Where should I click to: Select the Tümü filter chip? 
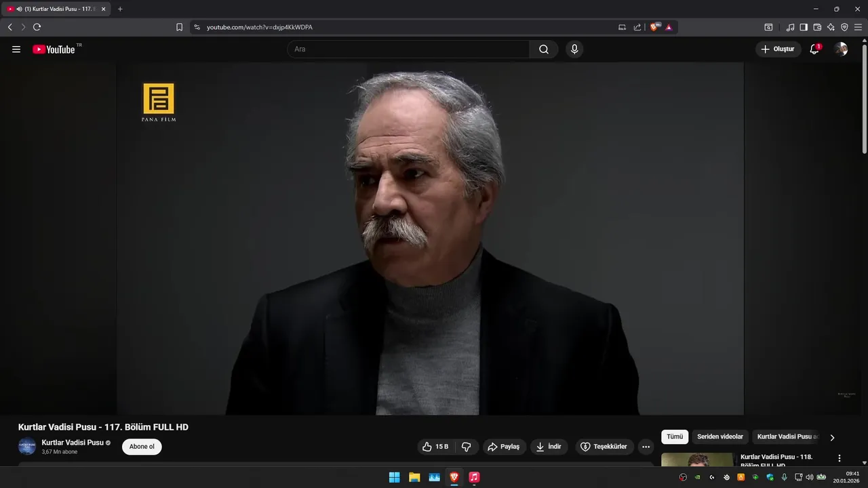coord(675,437)
